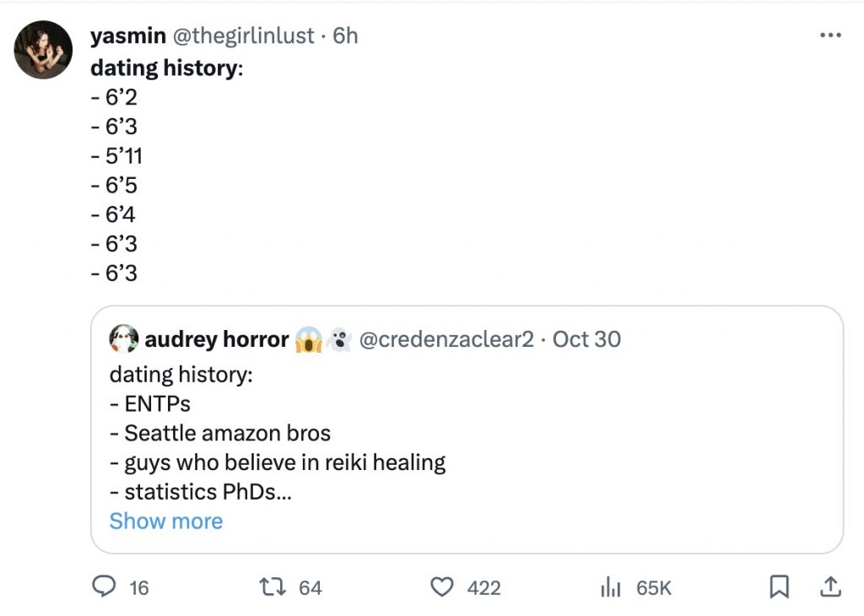Image resolution: width=864 pixels, height=616 pixels.
Task: Open the quoted tweet at its reiki healing line
Action: 285,462
